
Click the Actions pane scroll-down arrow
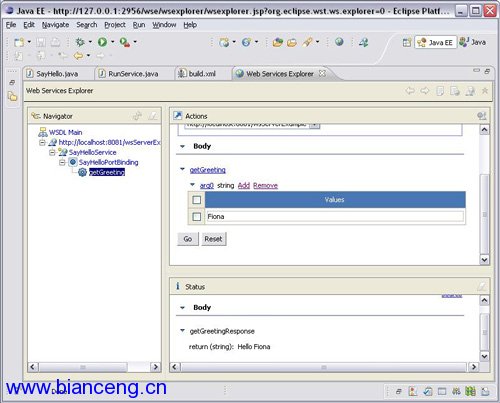(484, 259)
